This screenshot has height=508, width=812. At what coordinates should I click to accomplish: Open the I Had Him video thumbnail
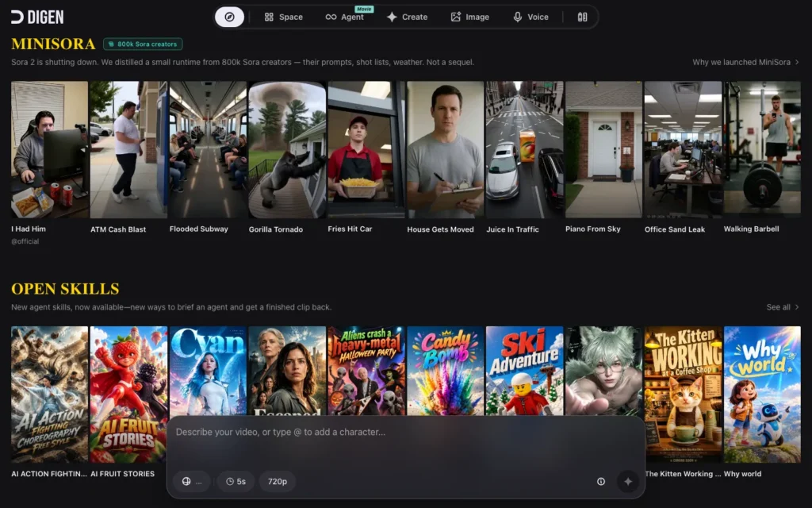pyautogui.click(x=49, y=149)
